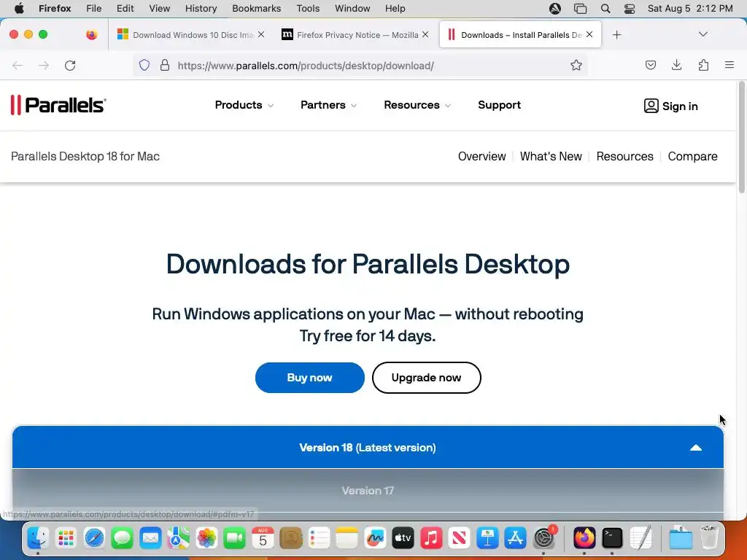Open the tracking protection shield icon
The image size is (747, 560).
(144, 65)
